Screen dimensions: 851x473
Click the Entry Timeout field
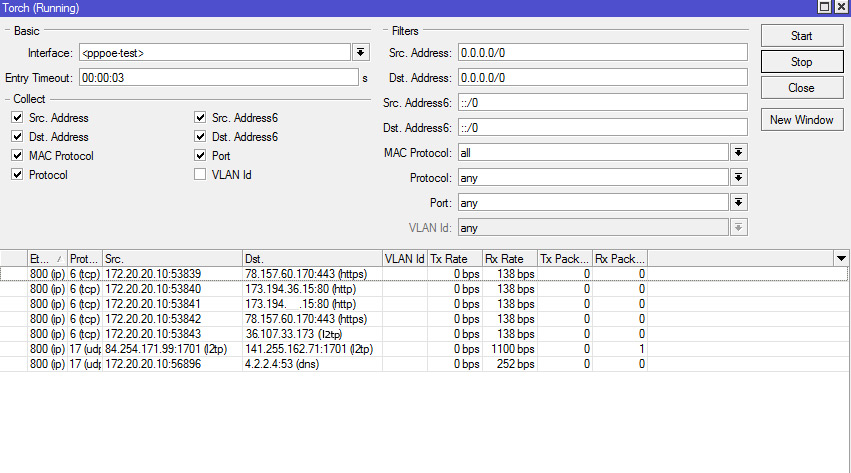219,78
